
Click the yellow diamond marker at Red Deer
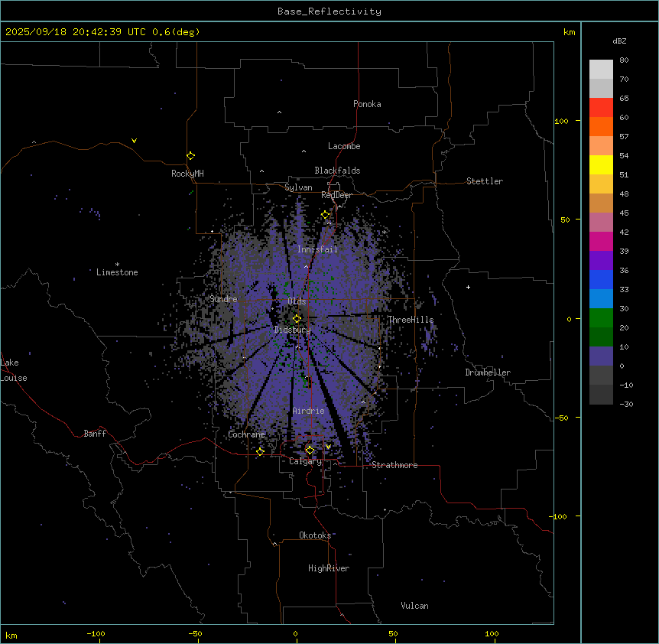point(325,215)
